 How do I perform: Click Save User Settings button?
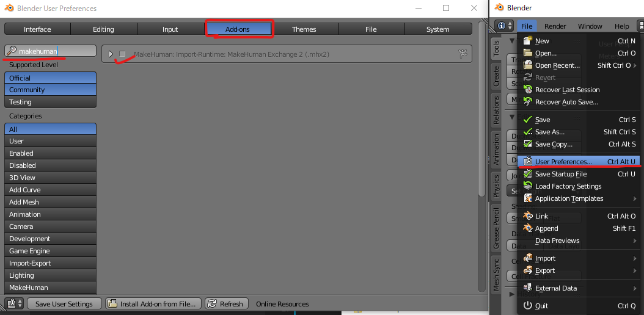[x=64, y=304]
